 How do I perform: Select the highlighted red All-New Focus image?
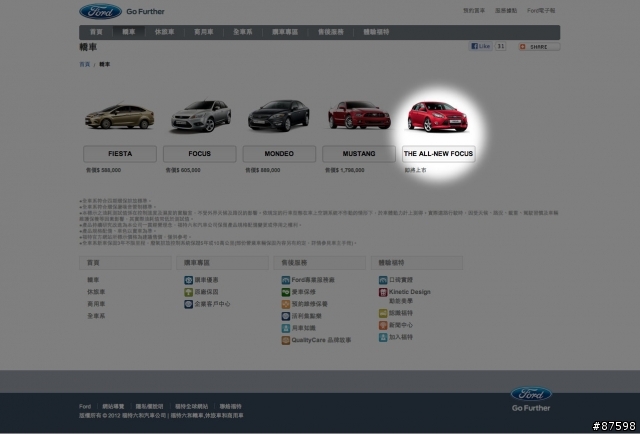[438, 117]
